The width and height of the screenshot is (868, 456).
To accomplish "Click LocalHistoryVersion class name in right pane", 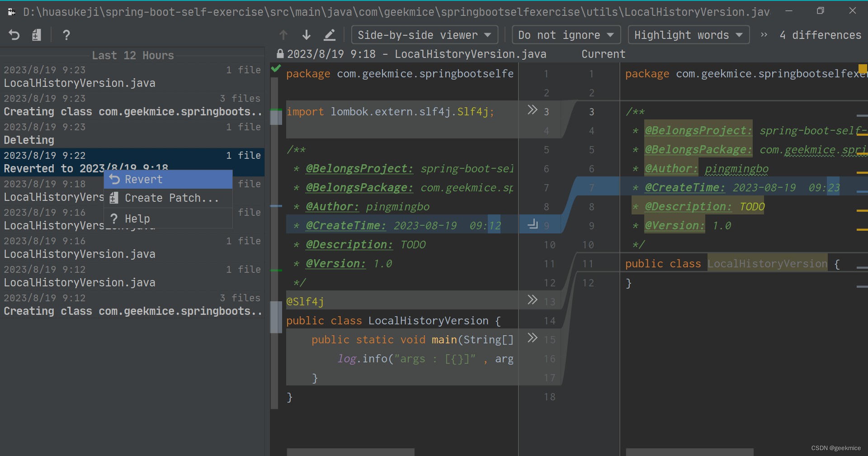I will pyautogui.click(x=767, y=264).
